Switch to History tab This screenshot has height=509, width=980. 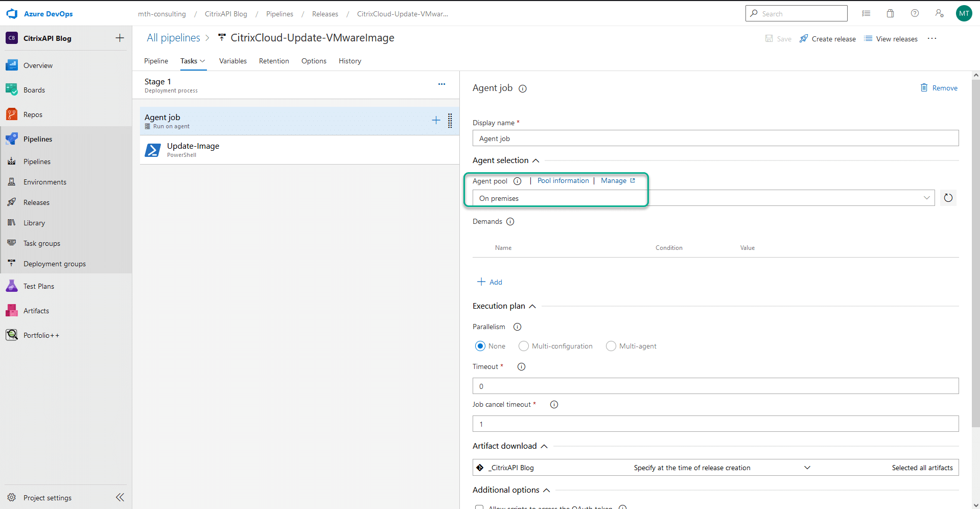click(350, 61)
